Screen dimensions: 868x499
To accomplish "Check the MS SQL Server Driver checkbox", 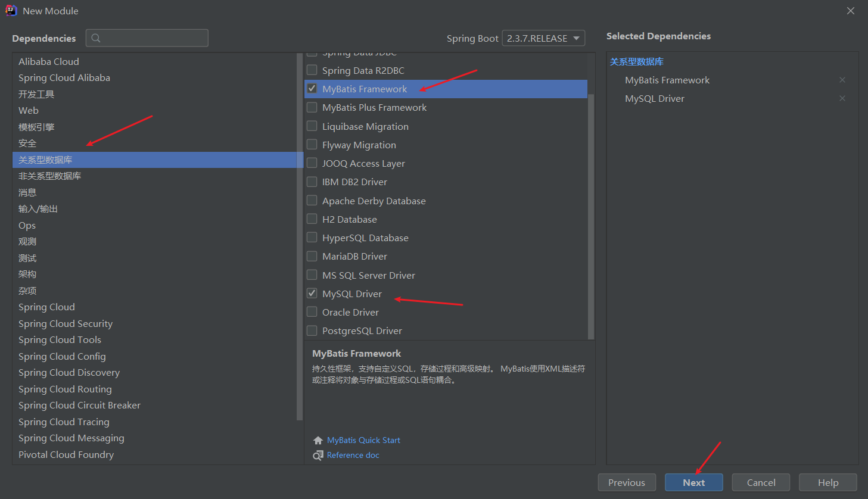I will (x=312, y=275).
